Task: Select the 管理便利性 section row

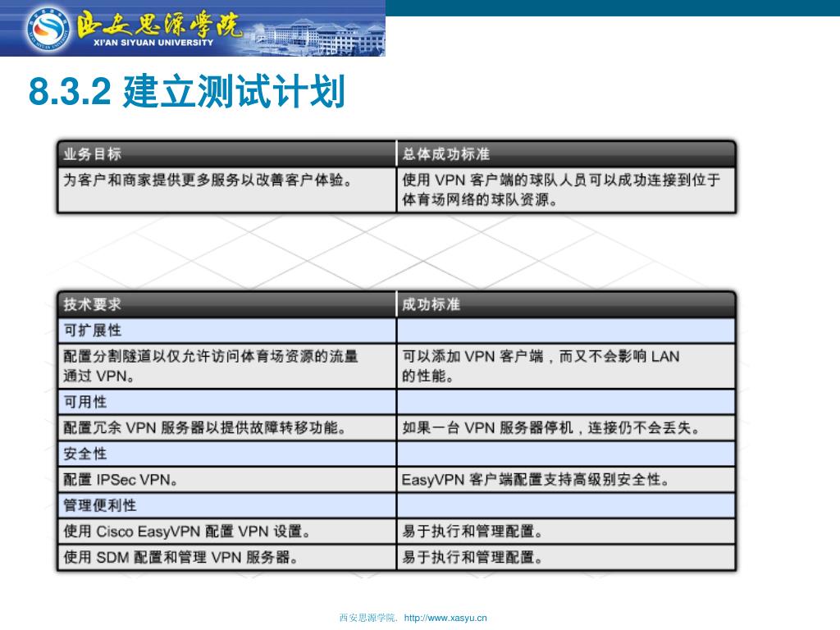Action: [x=396, y=505]
